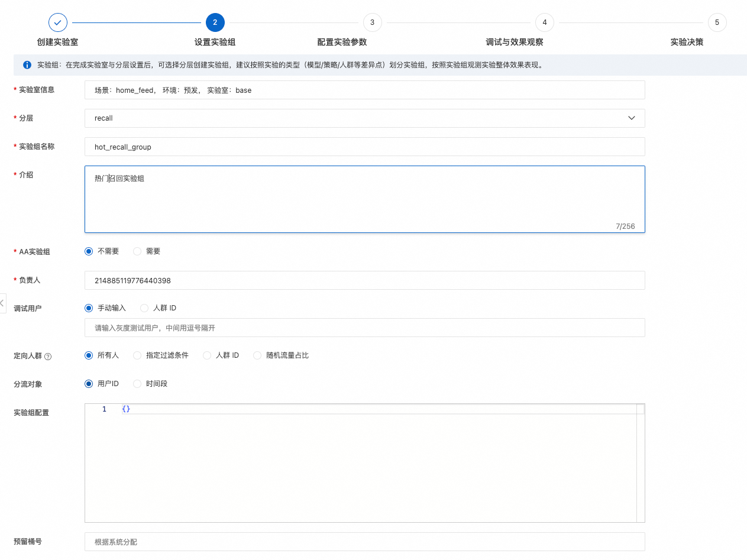Click the 实验组配置 label
The image size is (747, 560).
coord(31,413)
